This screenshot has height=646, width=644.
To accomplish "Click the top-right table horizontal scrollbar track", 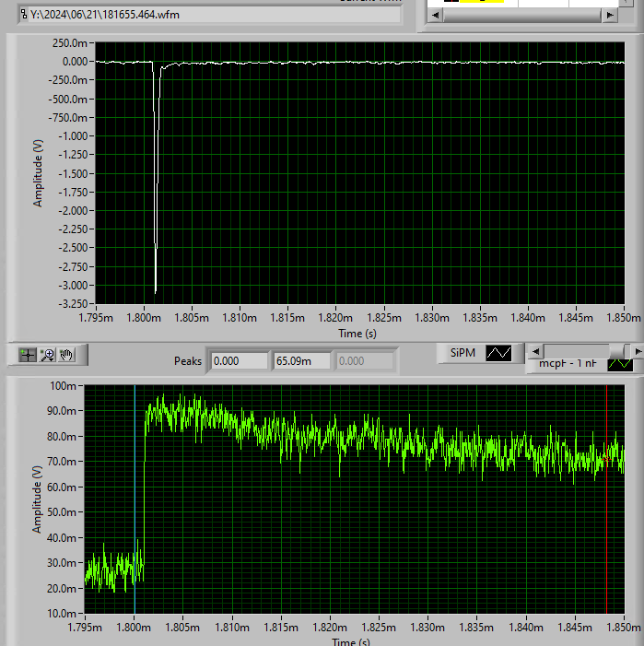I will (522, 16).
